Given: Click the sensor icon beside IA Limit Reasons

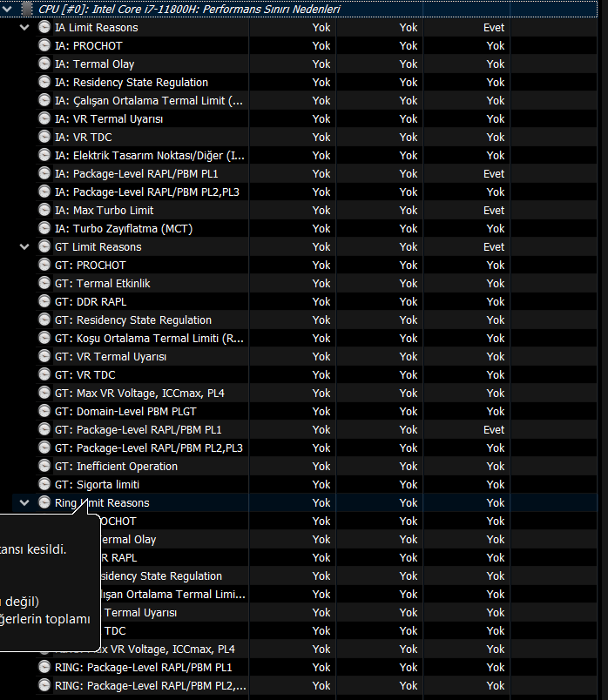Looking at the screenshot, I should tap(44, 27).
